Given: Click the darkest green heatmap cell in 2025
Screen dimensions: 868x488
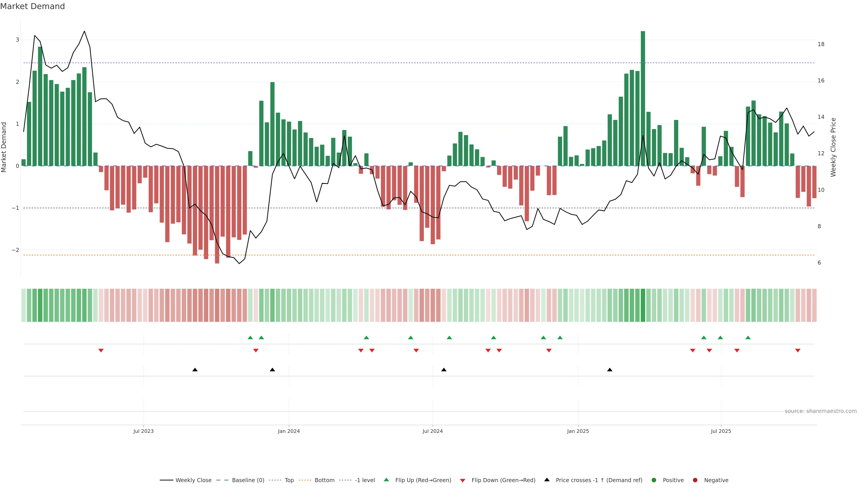Looking at the screenshot, I should coord(643,305).
